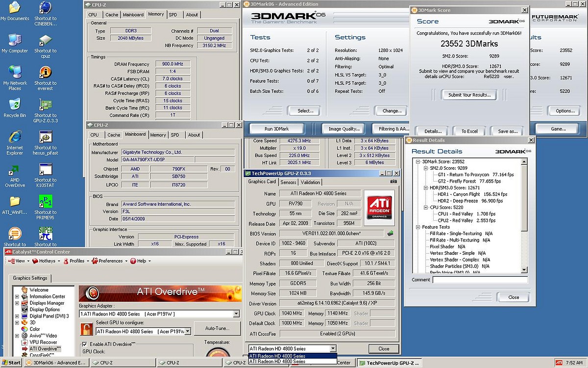Click the To Excel button
This screenshot has width=588, height=368.
469,131
